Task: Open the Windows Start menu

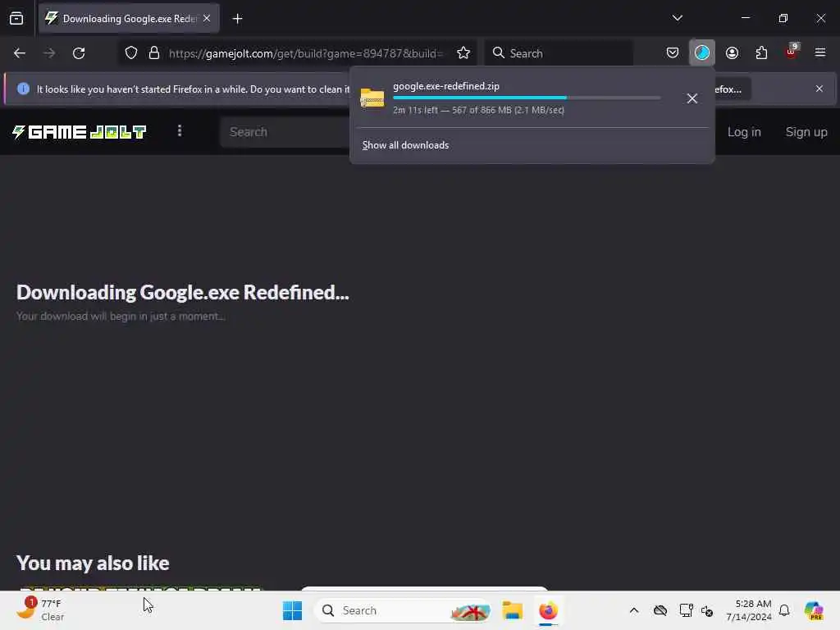Action: (x=293, y=610)
